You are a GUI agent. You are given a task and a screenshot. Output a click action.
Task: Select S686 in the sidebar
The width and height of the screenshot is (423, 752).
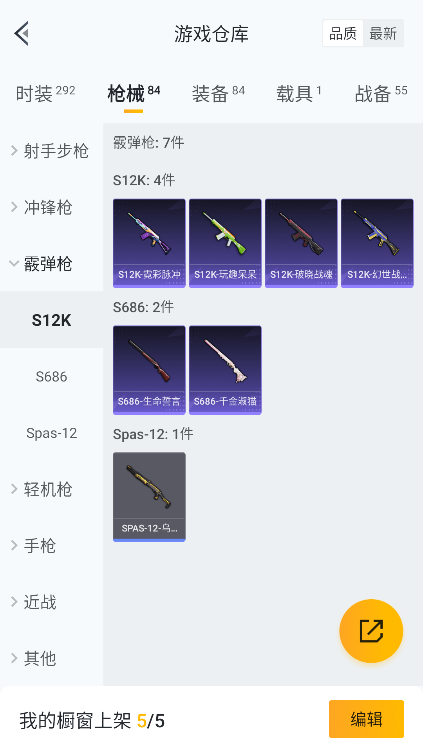[51, 376]
